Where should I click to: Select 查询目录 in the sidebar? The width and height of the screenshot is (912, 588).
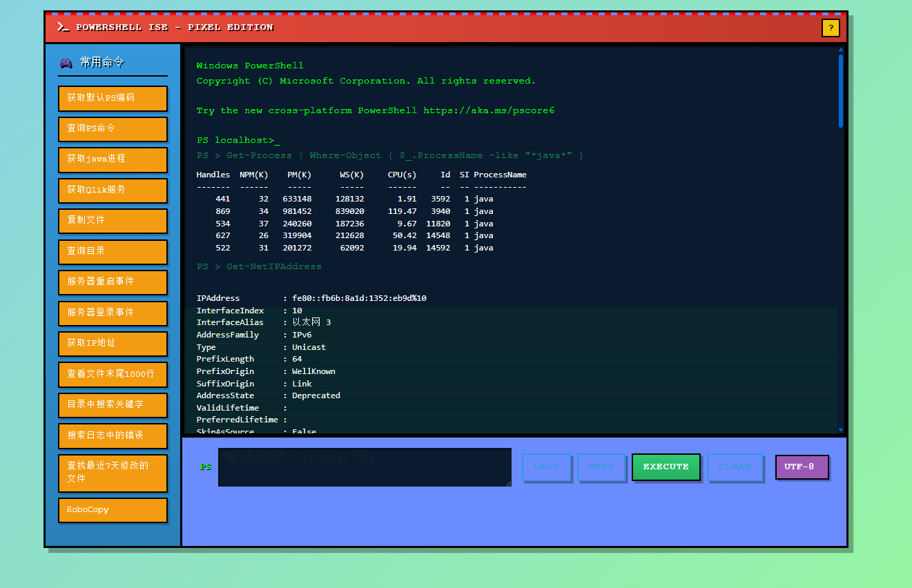pos(113,251)
